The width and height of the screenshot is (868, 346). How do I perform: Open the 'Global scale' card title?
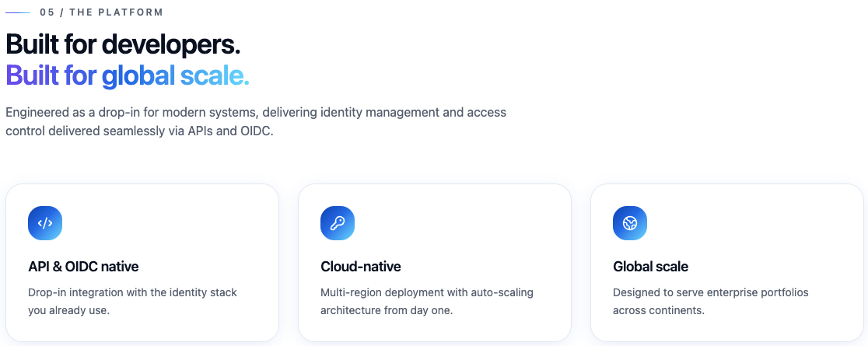click(650, 267)
